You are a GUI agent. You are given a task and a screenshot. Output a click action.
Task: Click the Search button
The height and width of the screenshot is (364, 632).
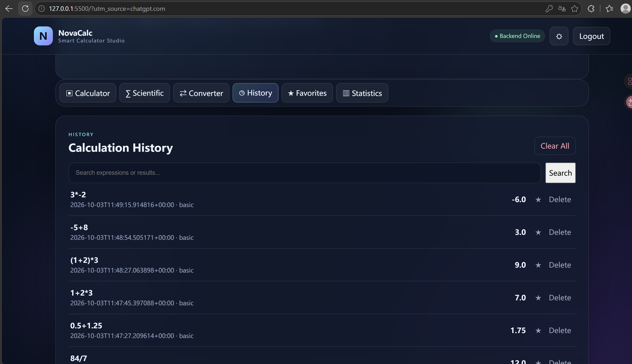tap(560, 173)
